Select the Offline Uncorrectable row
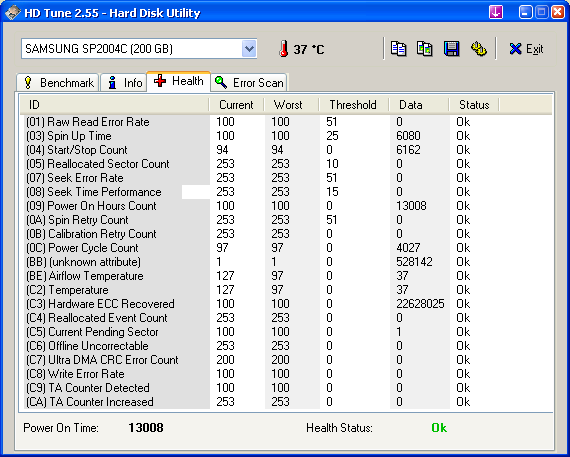The height and width of the screenshot is (457, 570). (286, 346)
